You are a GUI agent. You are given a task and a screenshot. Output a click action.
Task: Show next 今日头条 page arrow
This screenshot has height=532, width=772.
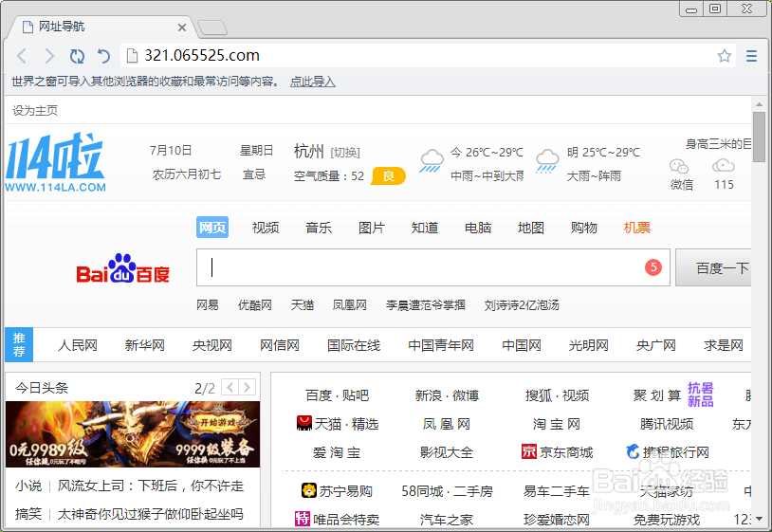248,387
